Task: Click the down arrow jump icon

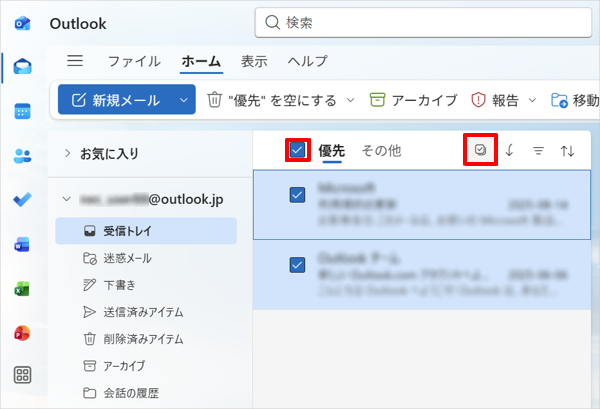Action: [x=509, y=150]
